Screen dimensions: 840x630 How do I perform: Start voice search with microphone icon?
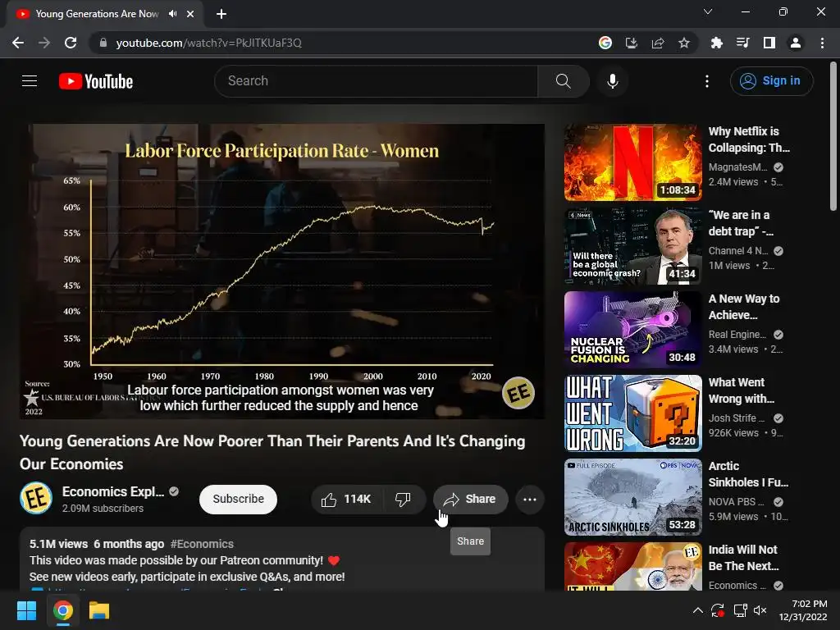pyautogui.click(x=612, y=81)
